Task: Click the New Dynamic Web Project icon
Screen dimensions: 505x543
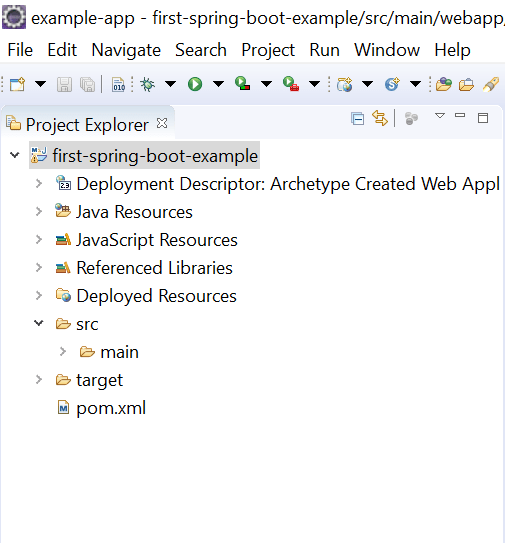Action: [345, 84]
